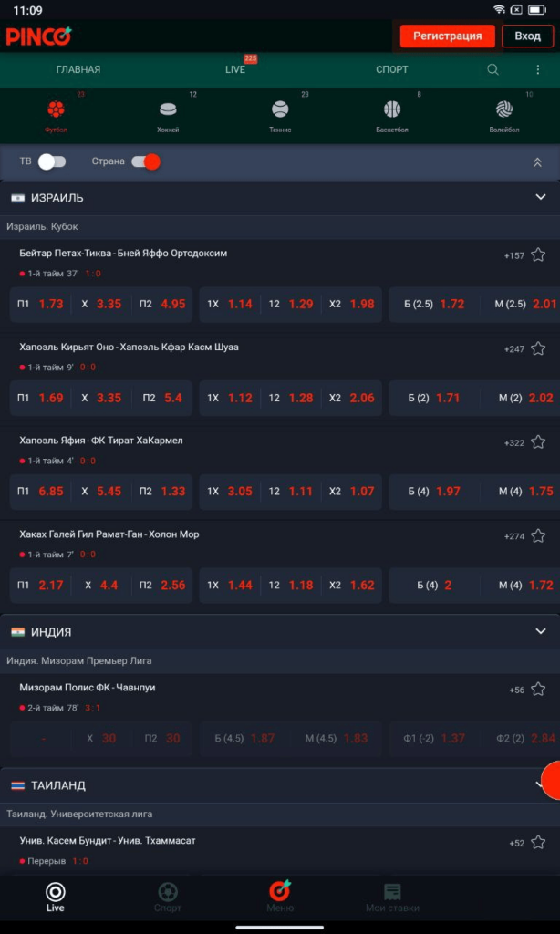The width and height of the screenshot is (560, 934).
Task: Collapse the ИЗРАИЛЬ section
Action: coord(540,197)
